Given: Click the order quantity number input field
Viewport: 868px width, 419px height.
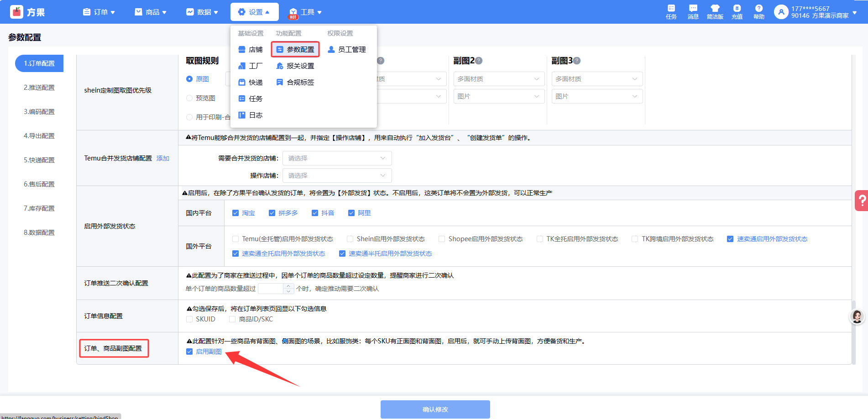Looking at the screenshot, I should point(271,289).
